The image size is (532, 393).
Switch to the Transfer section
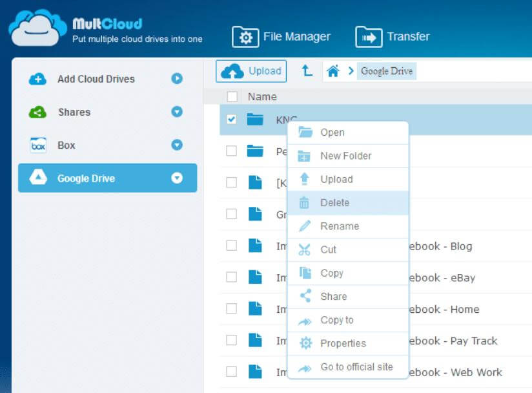(393, 37)
